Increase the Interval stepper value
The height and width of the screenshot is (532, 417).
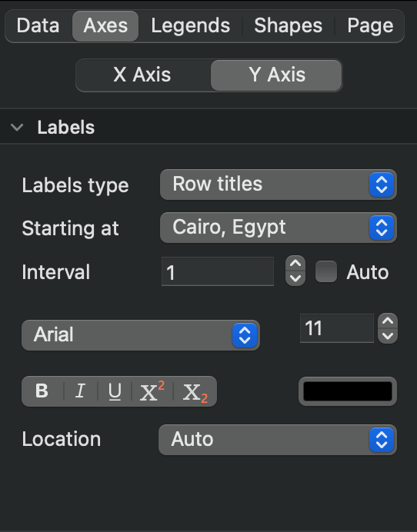tap(295, 264)
